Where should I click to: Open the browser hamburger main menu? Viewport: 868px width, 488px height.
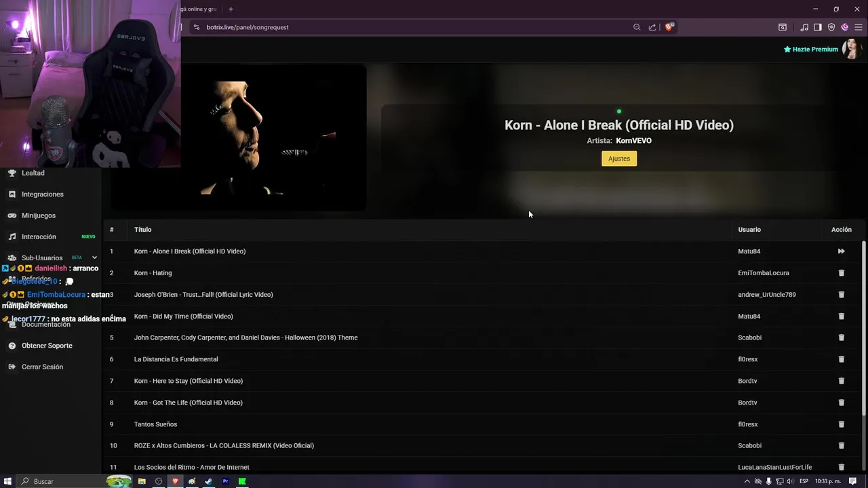pyautogui.click(x=859, y=27)
